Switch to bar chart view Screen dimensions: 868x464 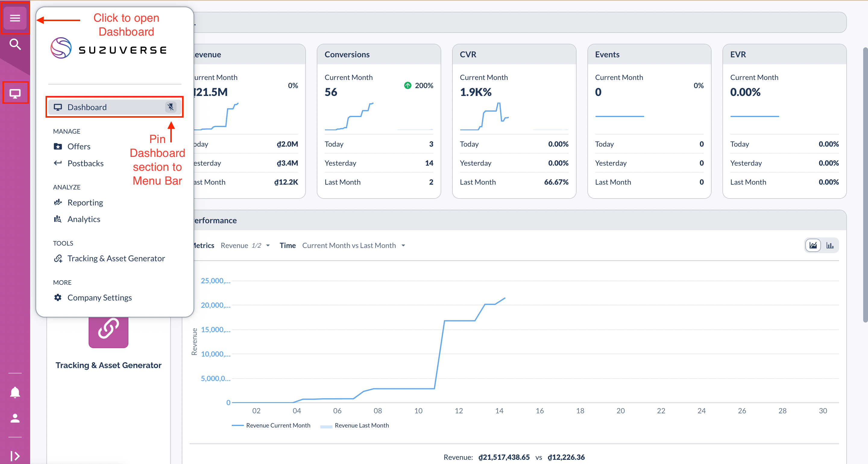click(830, 245)
